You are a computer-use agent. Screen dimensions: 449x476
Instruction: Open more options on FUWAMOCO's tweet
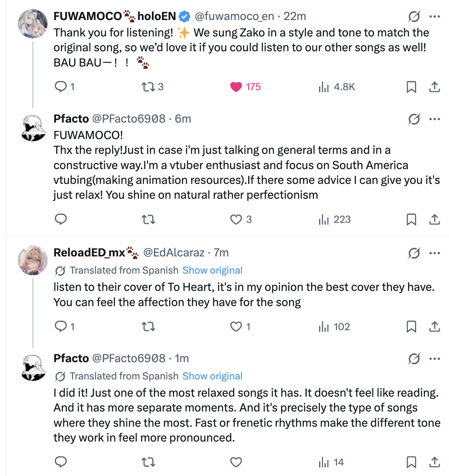click(x=435, y=17)
